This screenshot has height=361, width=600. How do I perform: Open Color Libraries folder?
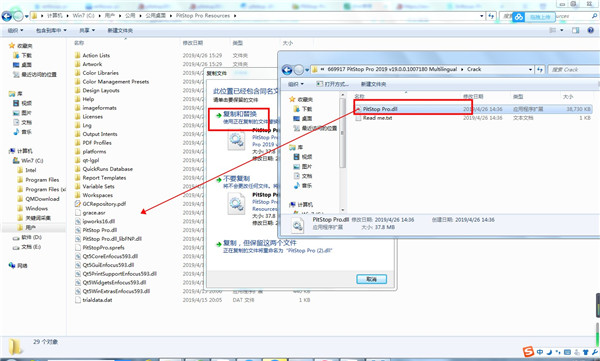click(101, 73)
